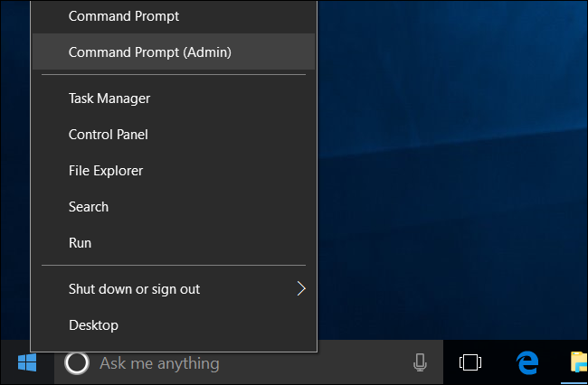This screenshot has width=588, height=385.
Task: Open Task View from the taskbar
Action: click(x=469, y=363)
